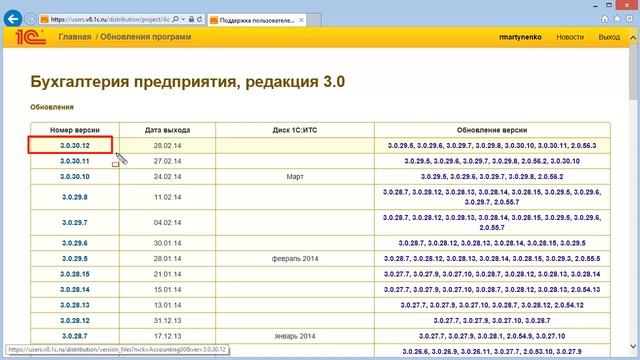Select the date 24.02.14 cell
This screenshot has height=360, width=640.
167,177
